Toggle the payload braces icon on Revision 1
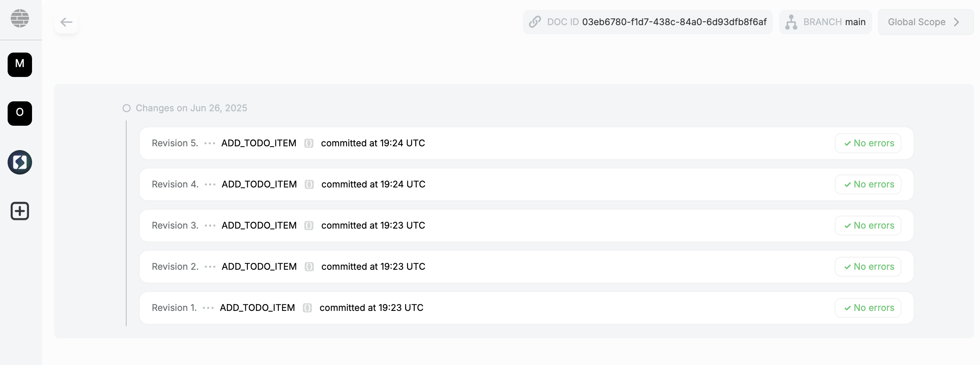This screenshot has width=980, height=365. tap(307, 308)
